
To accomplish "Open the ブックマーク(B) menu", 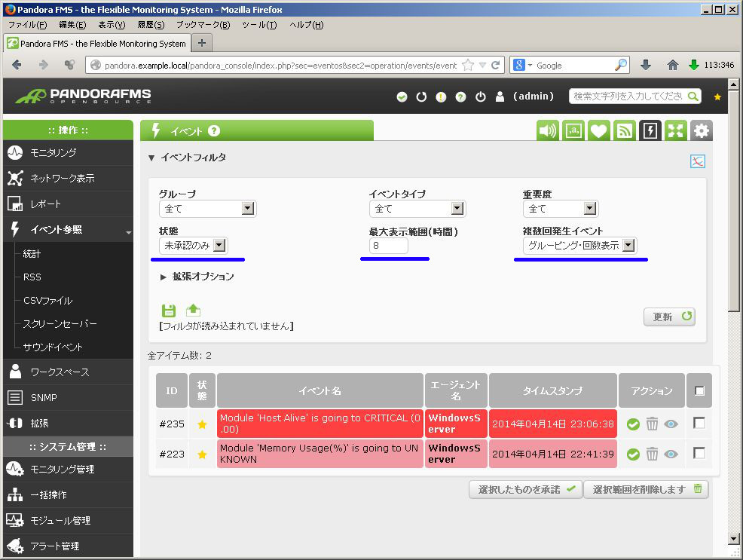I will pos(203,25).
